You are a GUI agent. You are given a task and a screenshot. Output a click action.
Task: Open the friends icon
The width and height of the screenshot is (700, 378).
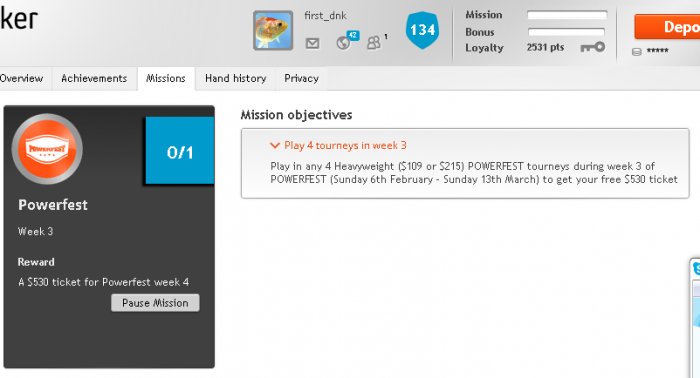[374, 42]
